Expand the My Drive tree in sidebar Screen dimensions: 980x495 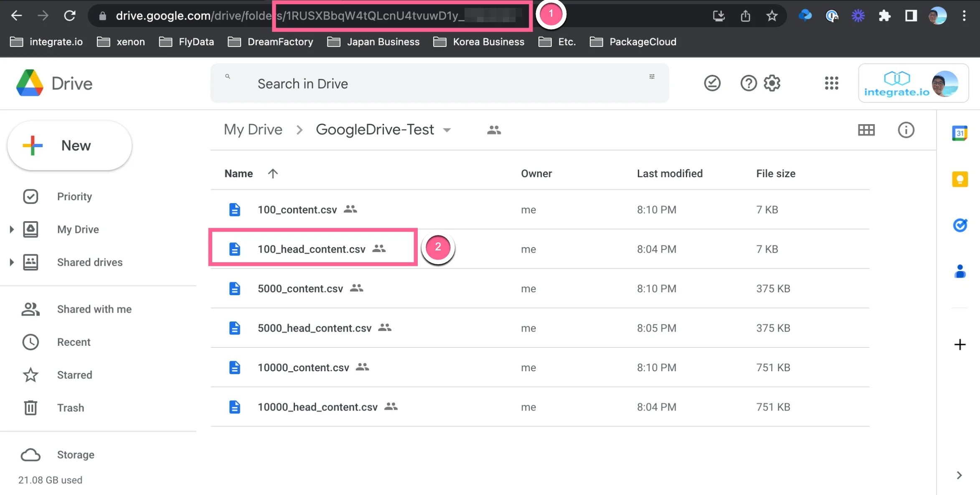12,229
